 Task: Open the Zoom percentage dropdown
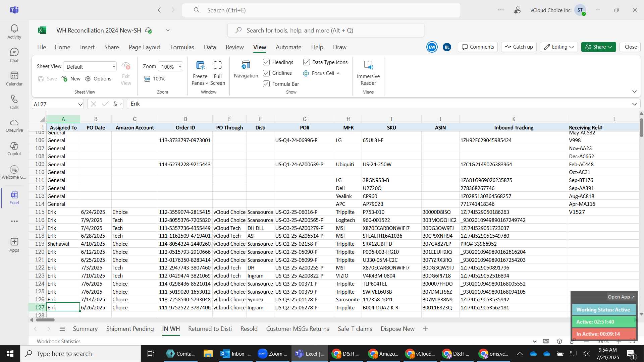[x=171, y=67]
